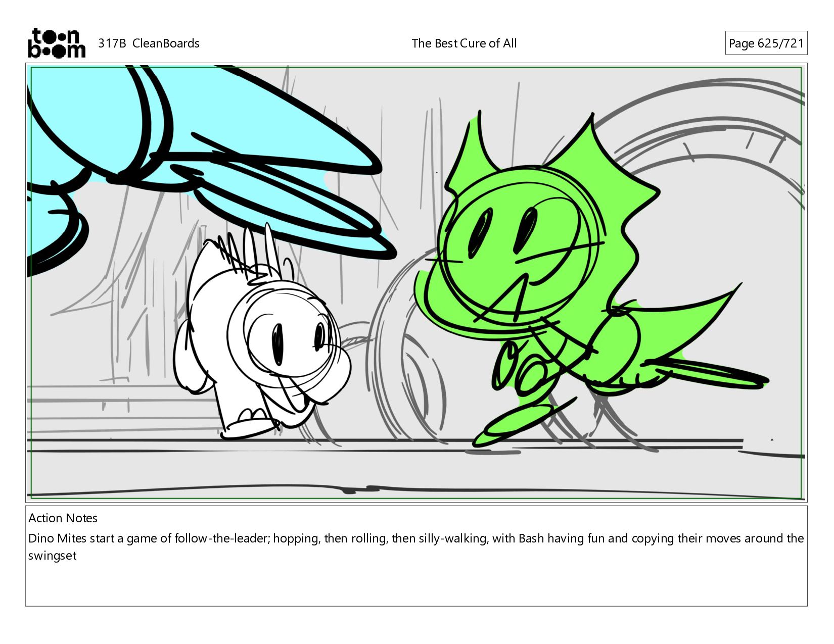The height and width of the screenshot is (644, 834).
Task: Click the 'Action Notes' heading
Action: coord(63,518)
